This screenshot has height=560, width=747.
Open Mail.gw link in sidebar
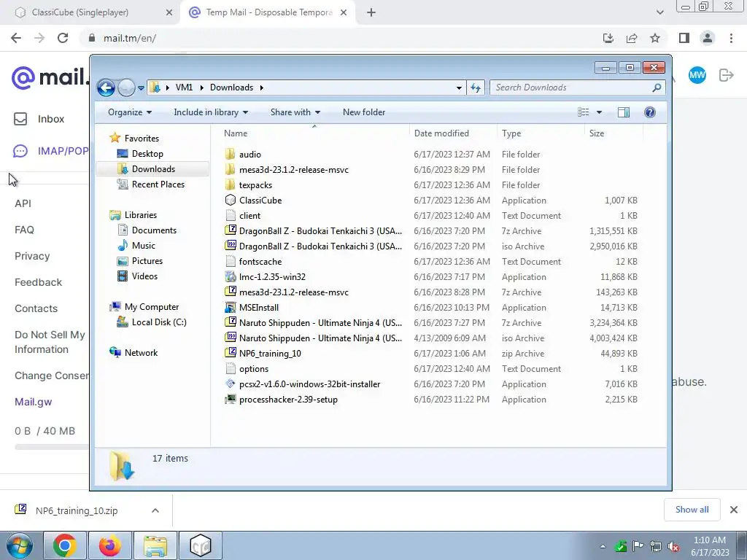tap(34, 402)
